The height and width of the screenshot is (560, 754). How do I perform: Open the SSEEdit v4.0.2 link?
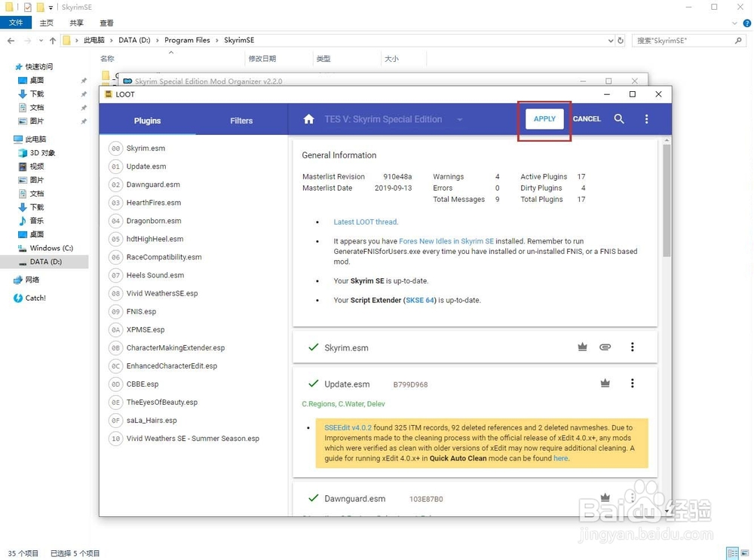tap(348, 427)
